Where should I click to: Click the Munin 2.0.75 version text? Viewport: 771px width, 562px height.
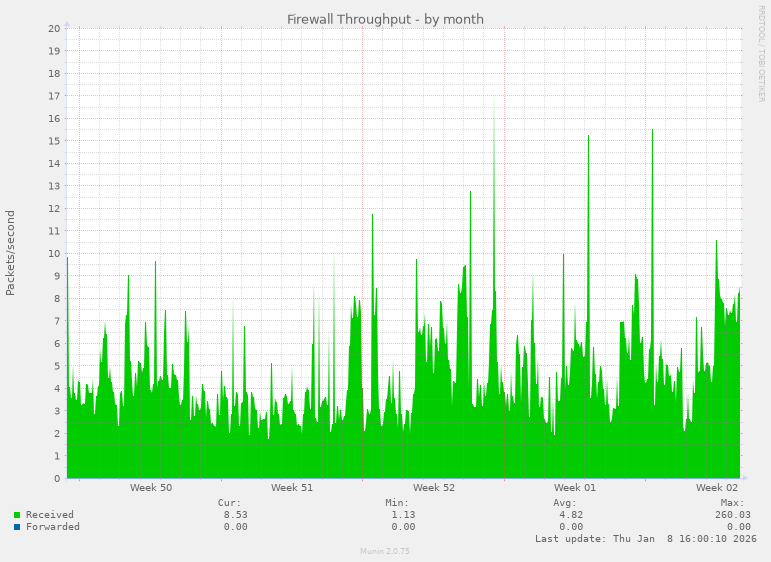385,551
